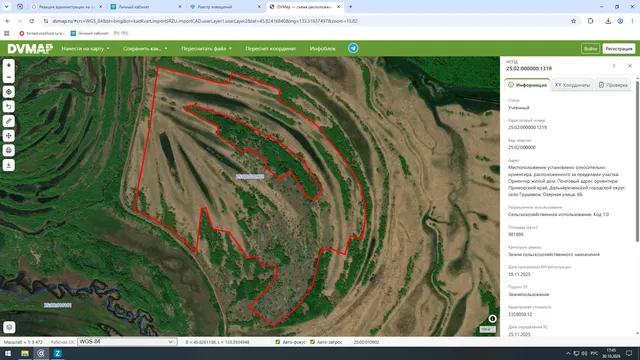Image resolution: width=640 pixels, height=360 pixels.
Task: Open the WGS-84 coordinate system dropdown
Action: pyautogui.click(x=127, y=342)
